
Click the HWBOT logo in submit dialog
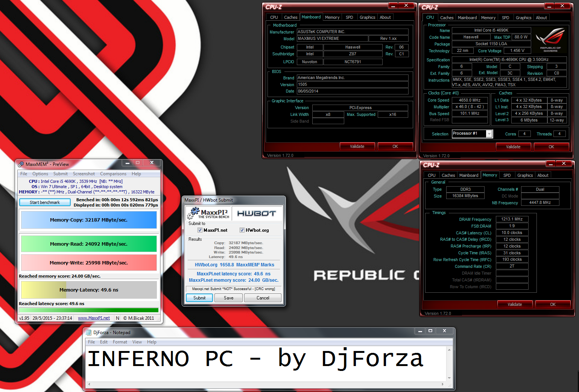coord(257,213)
